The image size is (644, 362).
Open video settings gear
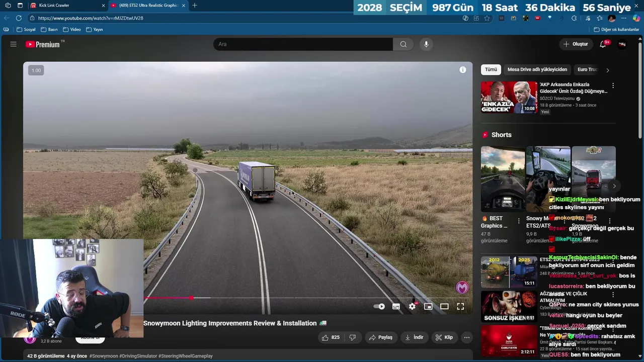pos(413,306)
